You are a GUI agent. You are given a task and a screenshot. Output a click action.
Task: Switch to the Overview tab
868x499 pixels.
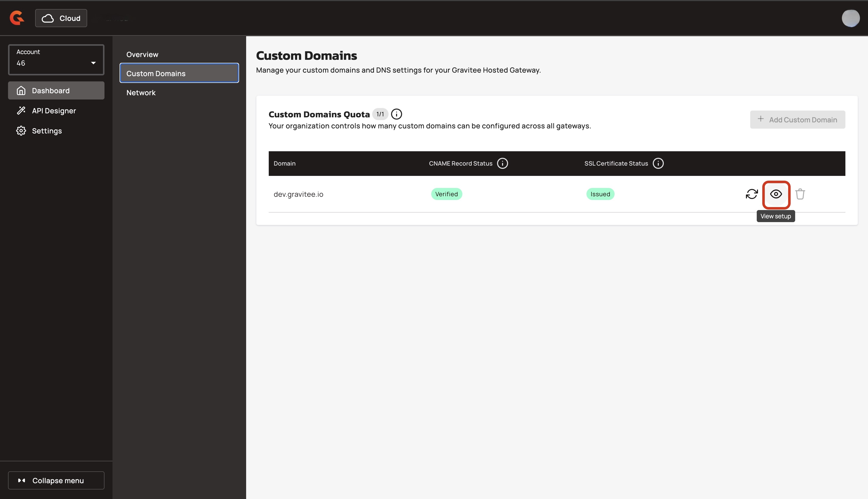coord(142,55)
